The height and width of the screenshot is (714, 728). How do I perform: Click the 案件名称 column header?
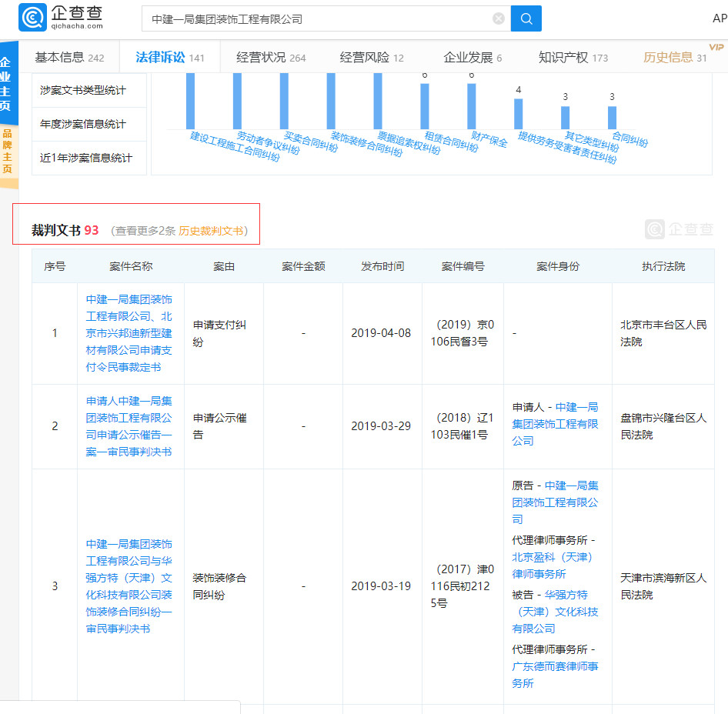tap(131, 266)
